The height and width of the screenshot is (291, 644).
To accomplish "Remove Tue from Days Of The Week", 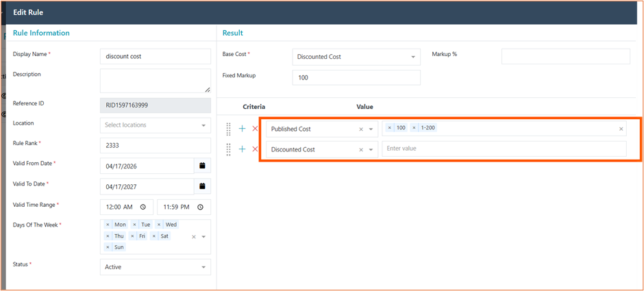I will point(134,225).
